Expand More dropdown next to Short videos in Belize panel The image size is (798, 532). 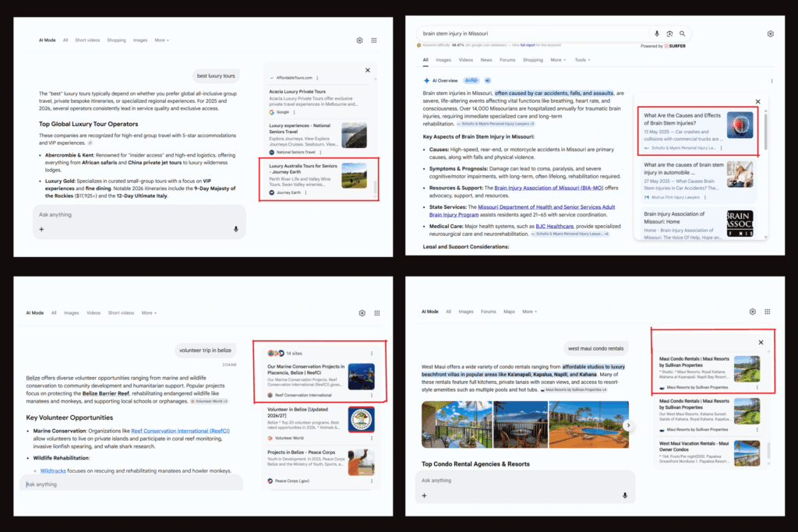(x=149, y=313)
